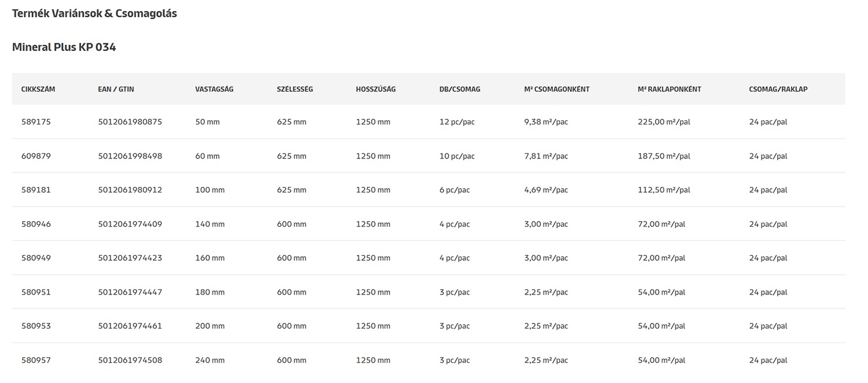
Task: Click the SZÉLESSÉG column header
Action: tap(295, 89)
